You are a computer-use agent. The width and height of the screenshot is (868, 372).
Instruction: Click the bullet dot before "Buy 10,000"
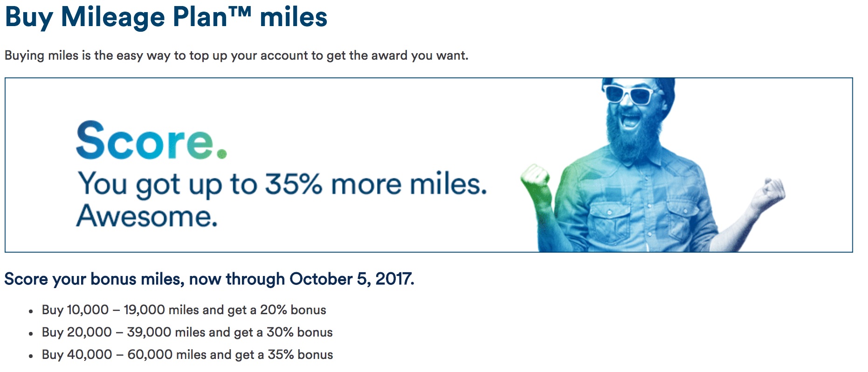31,311
